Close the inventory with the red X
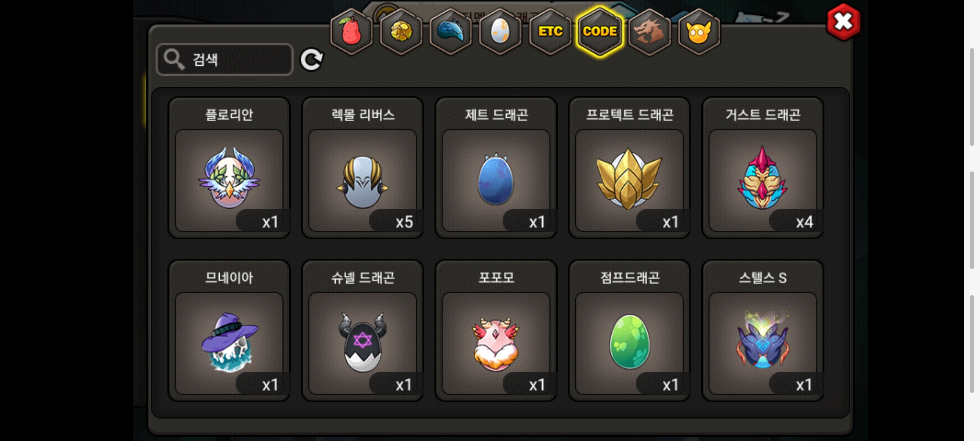Screen dimensions: 980x441 844,22
